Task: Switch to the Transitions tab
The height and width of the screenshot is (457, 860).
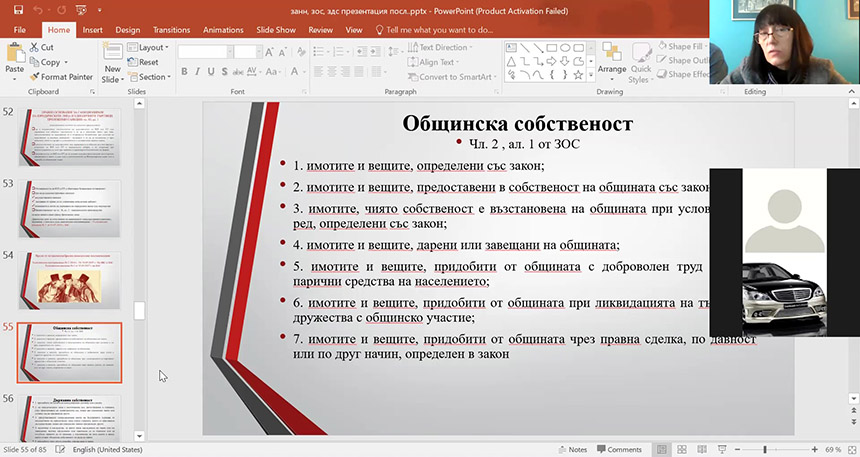Action: [x=171, y=30]
